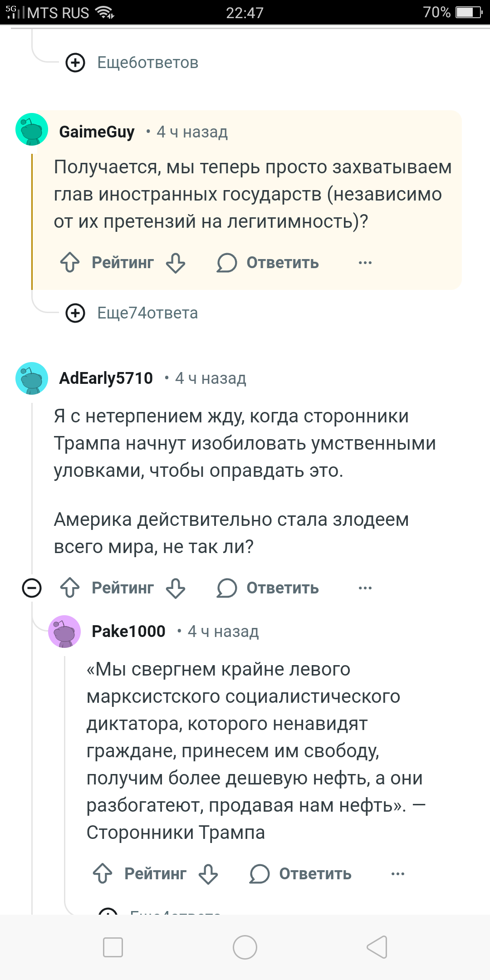Open GaimeGuy's avatar profile

pyautogui.click(x=32, y=130)
